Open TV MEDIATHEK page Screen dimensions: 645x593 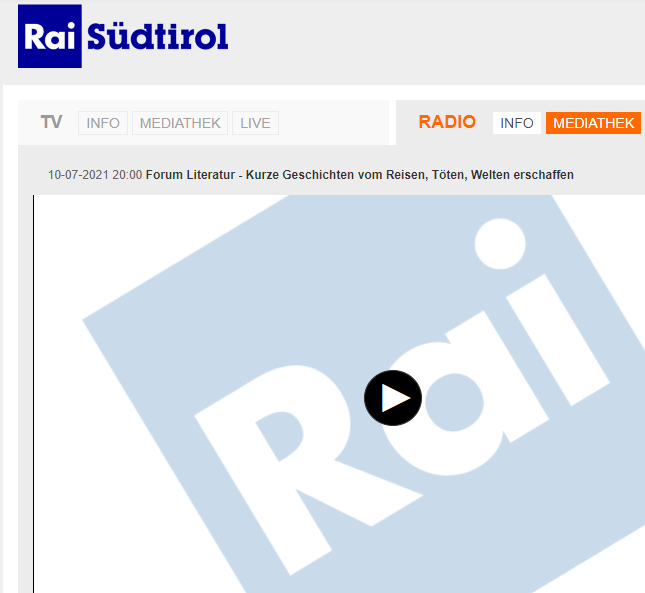pyautogui.click(x=180, y=123)
